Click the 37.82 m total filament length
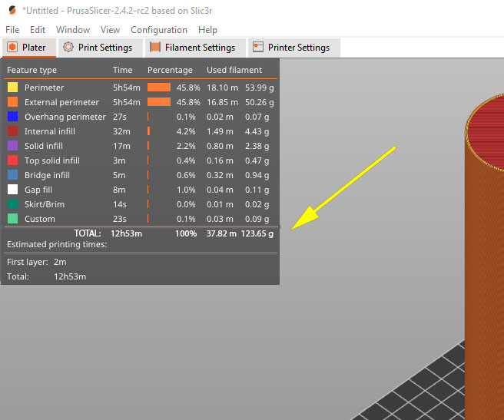The height and width of the screenshot is (420, 504). 221,233
